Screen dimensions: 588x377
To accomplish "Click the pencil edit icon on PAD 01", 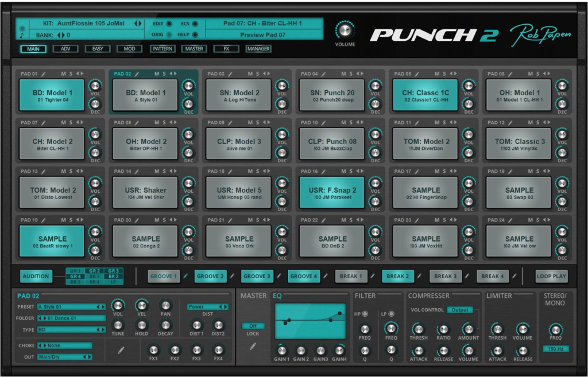I will click(43, 73).
